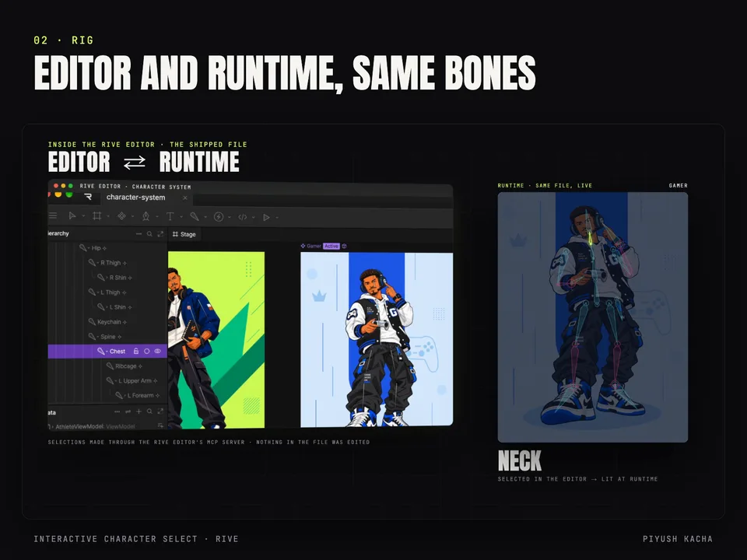Select the diamond grid components tool
The image size is (747, 560).
point(121,216)
